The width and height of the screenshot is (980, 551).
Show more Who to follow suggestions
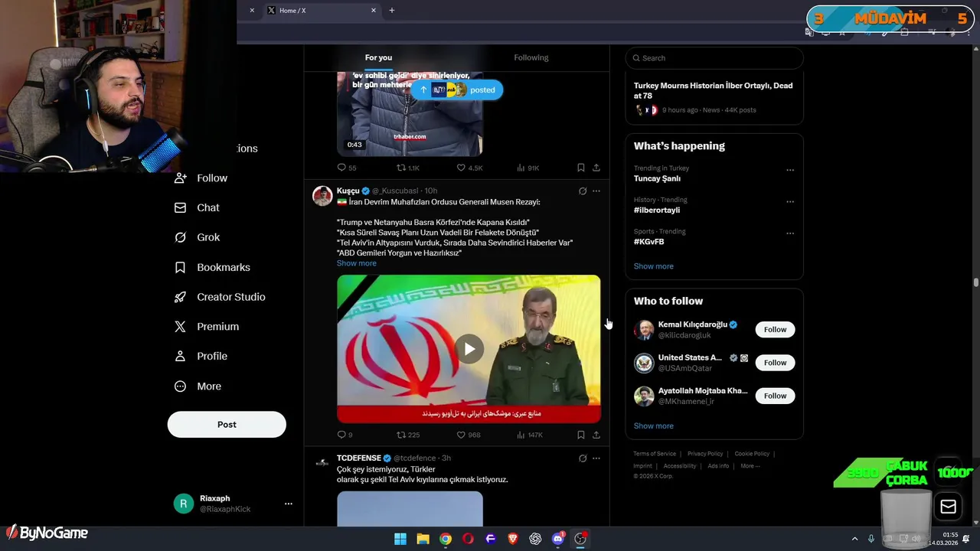[x=653, y=426]
